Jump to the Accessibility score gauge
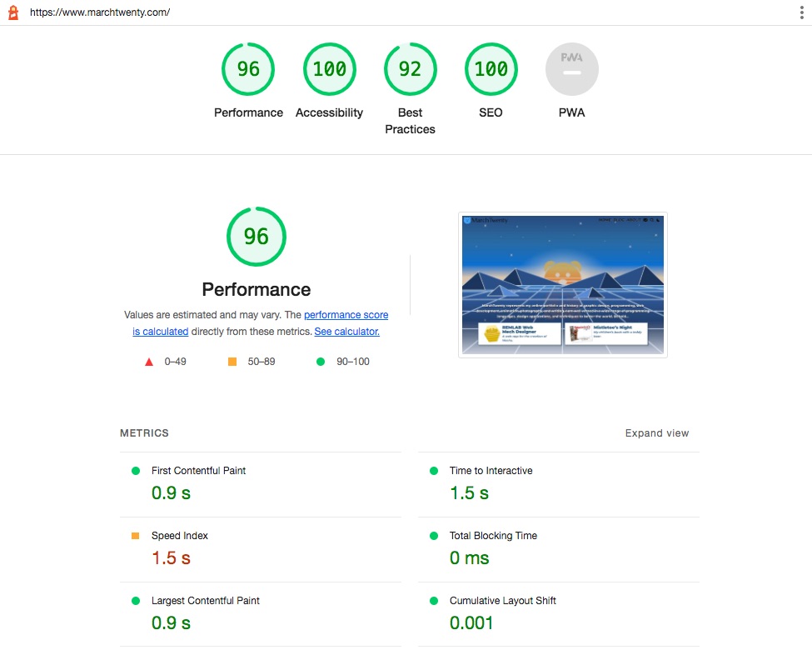Image resolution: width=812 pixels, height=650 pixels. coord(329,69)
